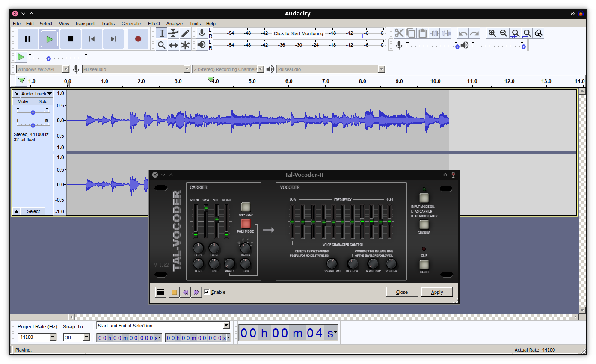
Task: Skip to start of the track
Action: (x=92, y=39)
